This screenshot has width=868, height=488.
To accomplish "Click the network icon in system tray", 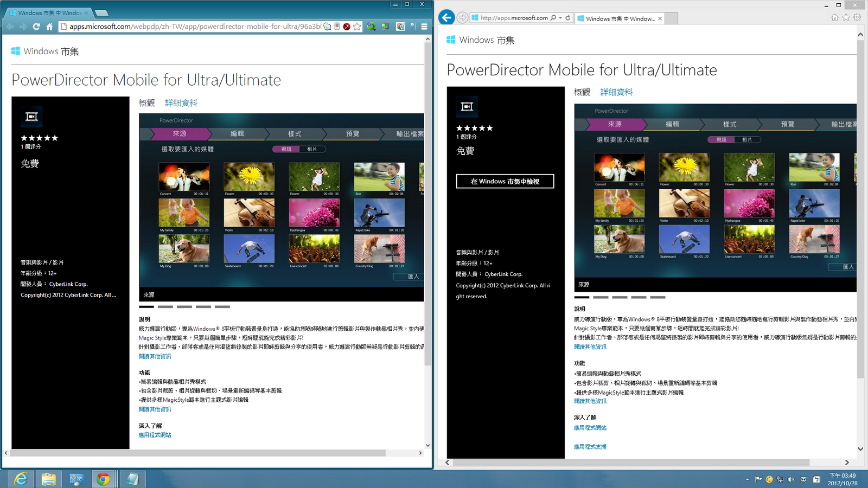I will (x=780, y=479).
